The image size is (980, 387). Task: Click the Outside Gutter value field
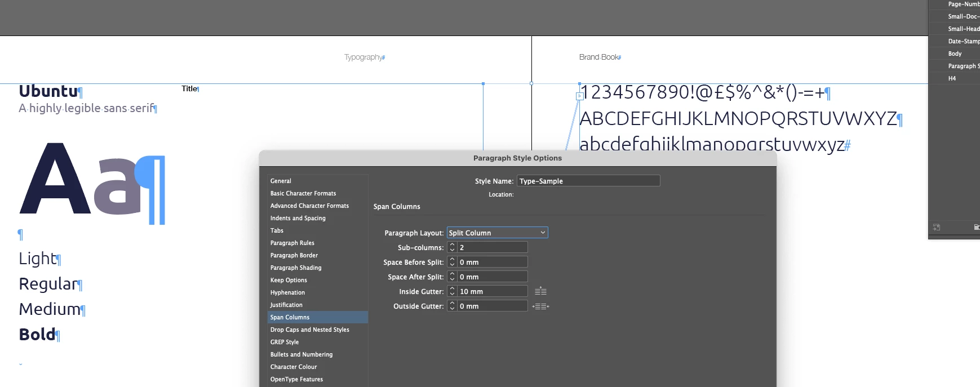[x=493, y=306]
